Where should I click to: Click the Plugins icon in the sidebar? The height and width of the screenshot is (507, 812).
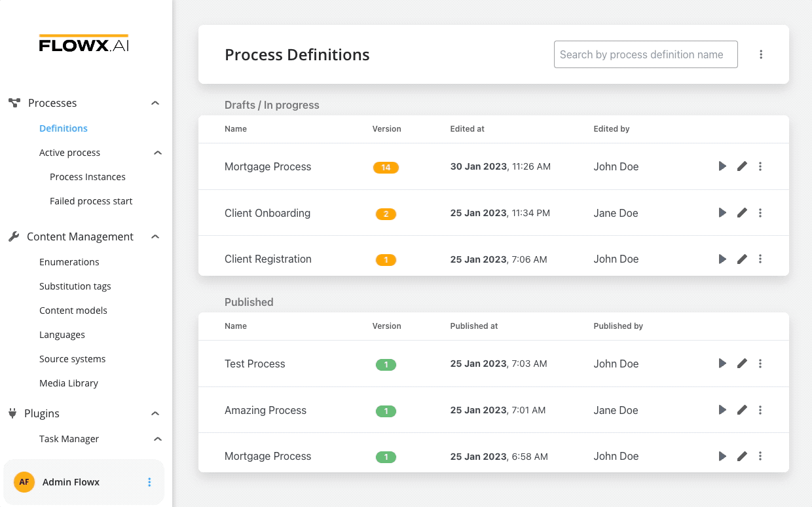point(13,413)
